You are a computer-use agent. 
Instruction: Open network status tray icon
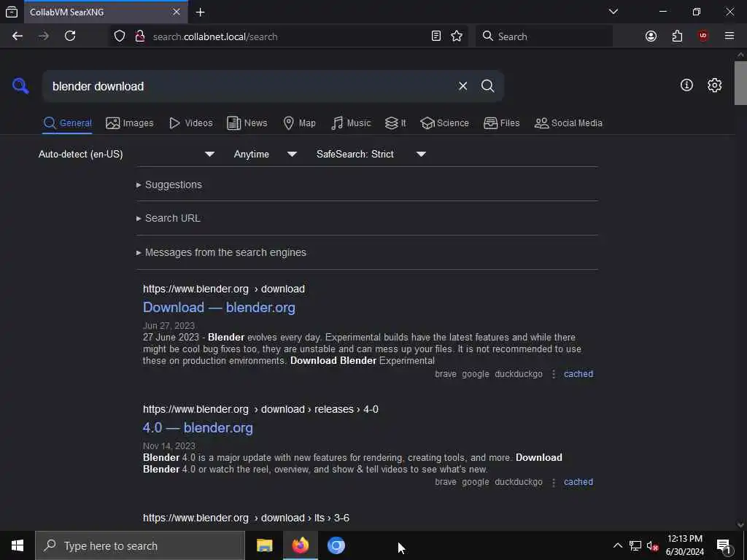click(635, 545)
